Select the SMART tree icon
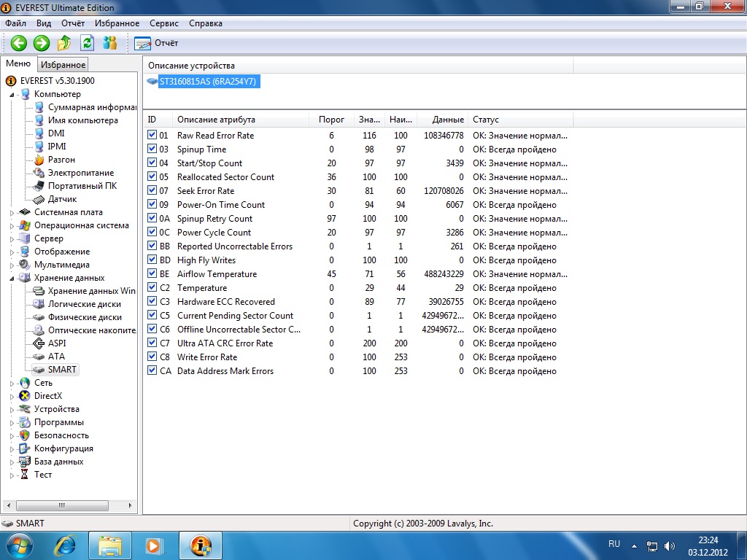The width and height of the screenshot is (747, 560). coord(39,370)
